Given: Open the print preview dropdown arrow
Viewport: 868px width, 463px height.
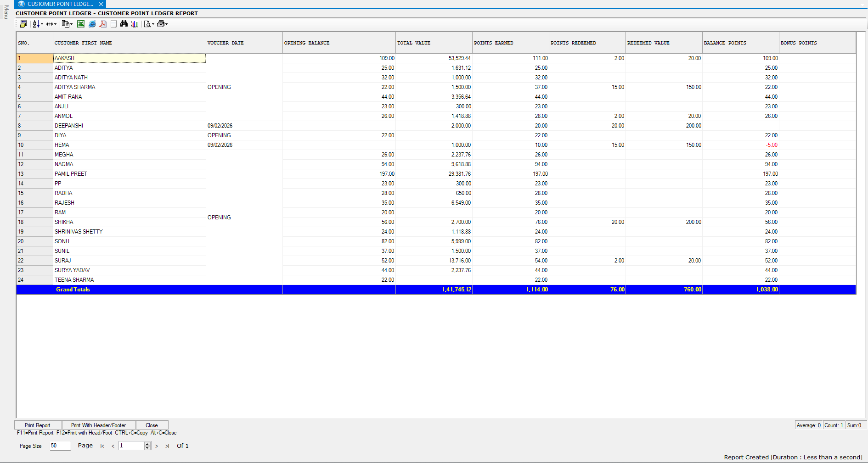Looking at the screenshot, I should click(153, 24).
